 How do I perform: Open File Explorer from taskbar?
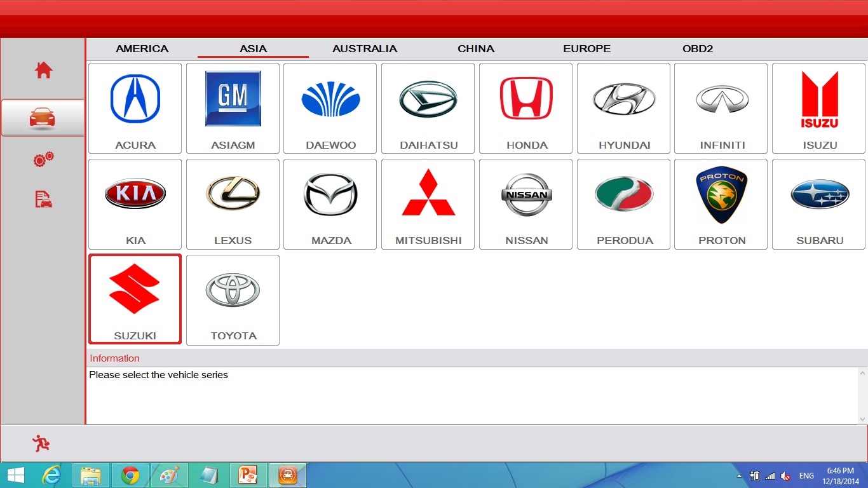point(91,475)
